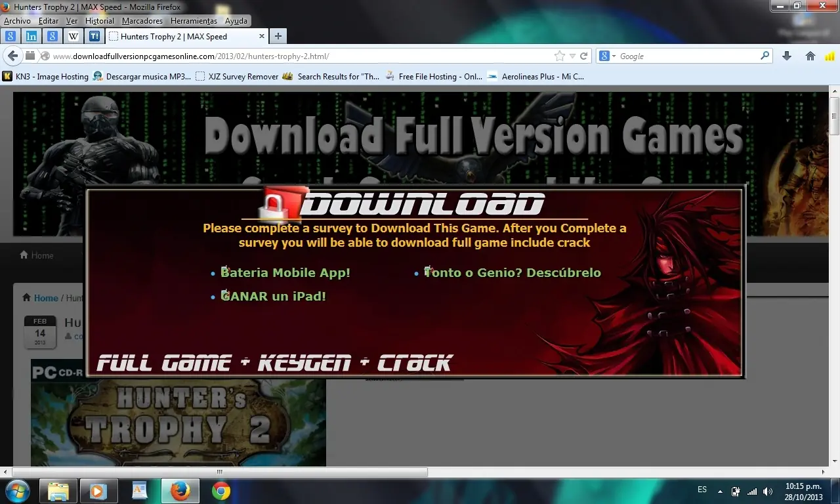The height and width of the screenshot is (504, 840).
Task: Open the KN3 - Image Hosting bookmark
Action: [x=45, y=76]
